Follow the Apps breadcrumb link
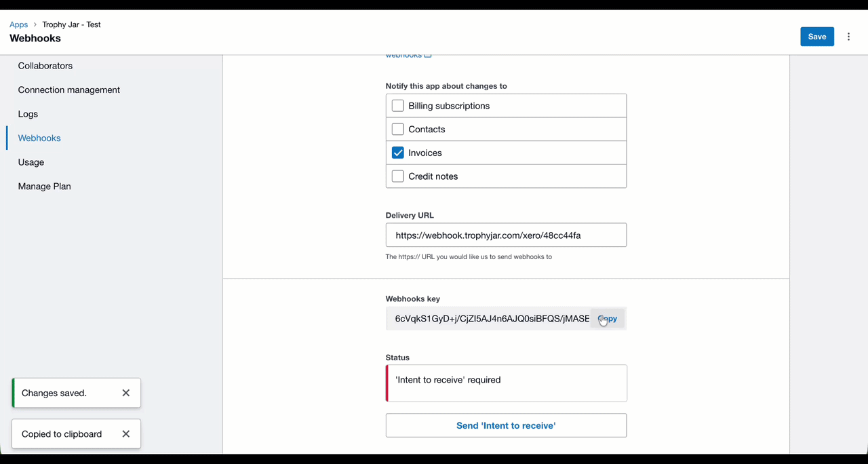This screenshot has height=464, width=868. coord(19,24)
